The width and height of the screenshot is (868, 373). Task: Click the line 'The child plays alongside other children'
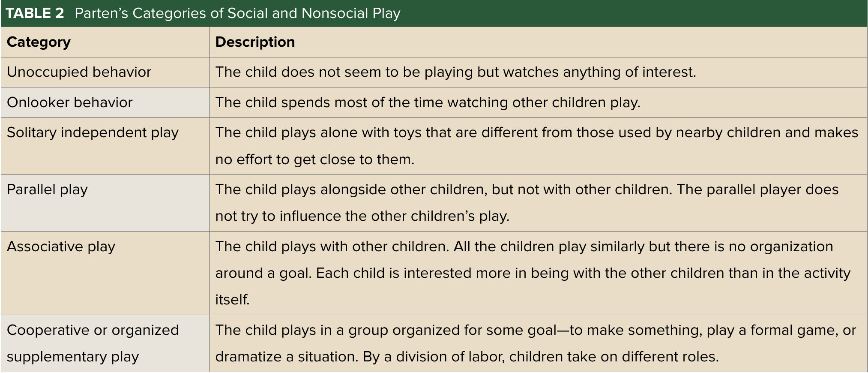[x=527, y=190]
